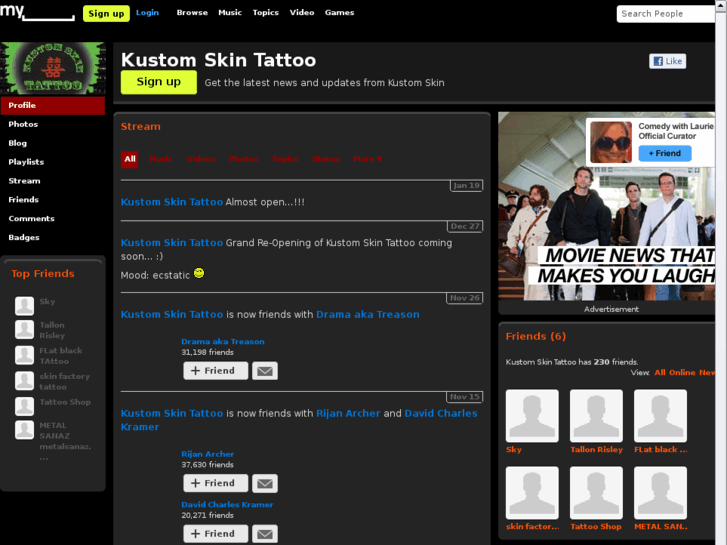Click the movie news advertisement image
The height and width of the screenshot is (545, 727).
point(606,206)
